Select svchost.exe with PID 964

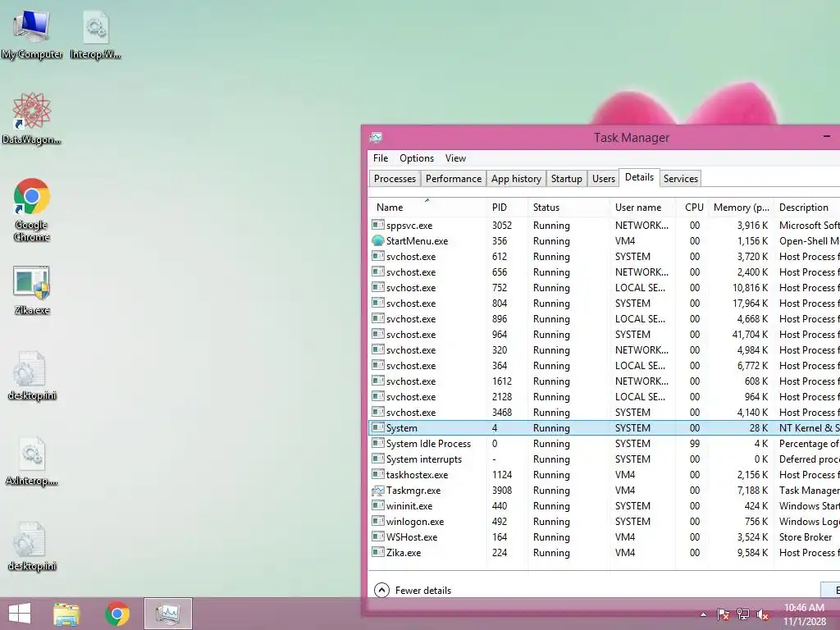(x=605, y=335)
